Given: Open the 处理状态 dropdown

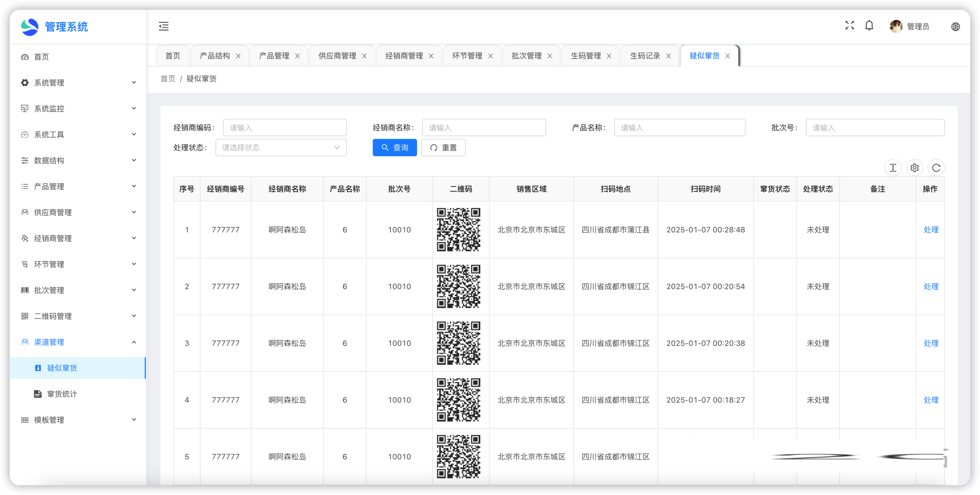Looking at the screenshot, I should point(281,148).
